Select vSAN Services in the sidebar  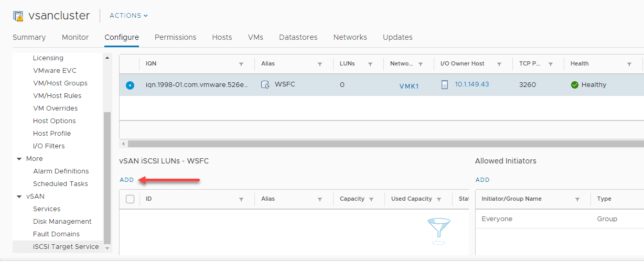tap(47, 209)
